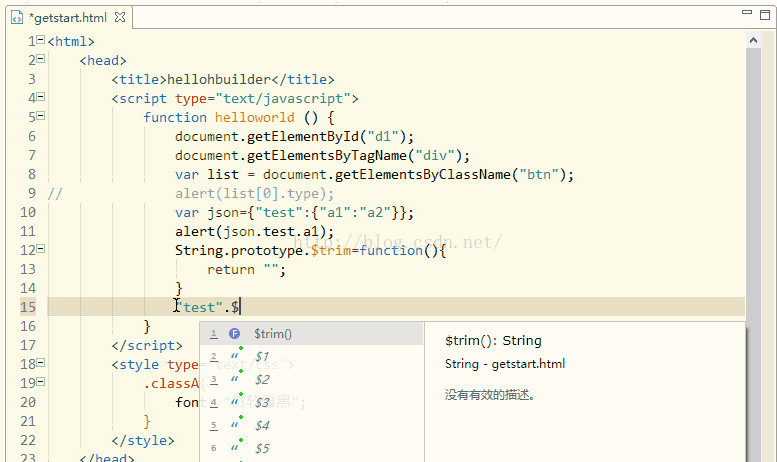Screen dimensions: 777x462
Task: Click the property icon beside $2
Action: point(236,378)
